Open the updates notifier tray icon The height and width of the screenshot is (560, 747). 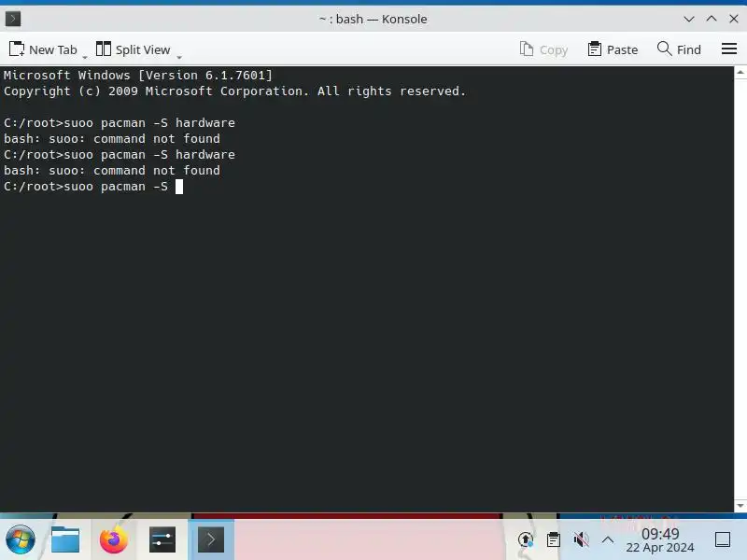tap(526, 540)
